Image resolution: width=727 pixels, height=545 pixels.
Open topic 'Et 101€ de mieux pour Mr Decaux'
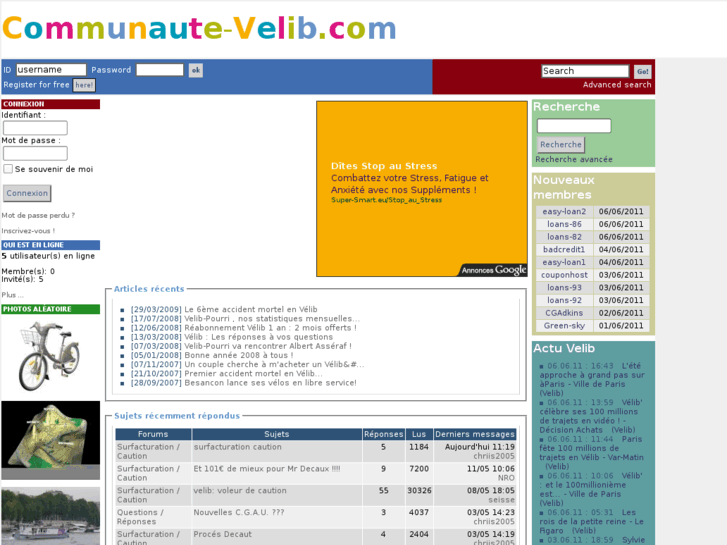point(267,469)
